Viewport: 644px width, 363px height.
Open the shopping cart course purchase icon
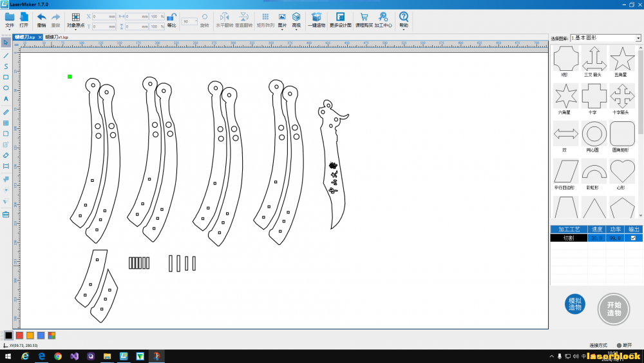[x=364, y=17]
